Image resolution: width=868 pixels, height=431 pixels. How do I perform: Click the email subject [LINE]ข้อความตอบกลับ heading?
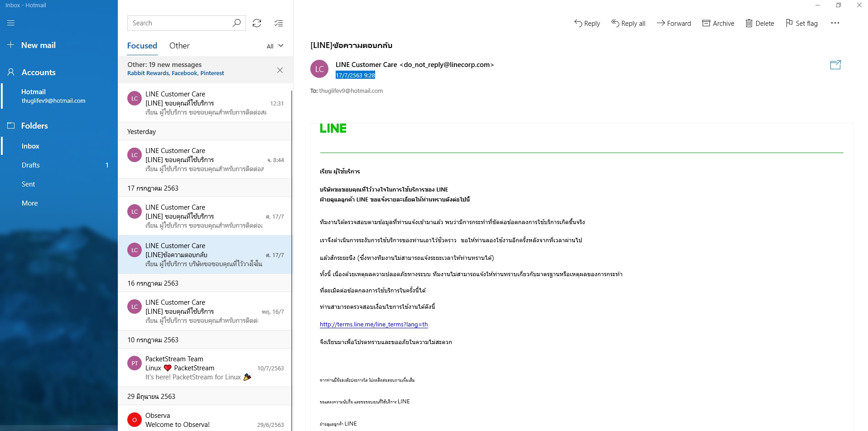point(351,45)
